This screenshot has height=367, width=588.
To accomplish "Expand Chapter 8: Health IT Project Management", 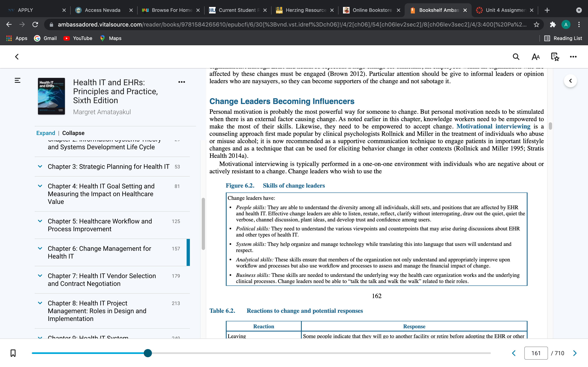I will [x=40, y=303].
